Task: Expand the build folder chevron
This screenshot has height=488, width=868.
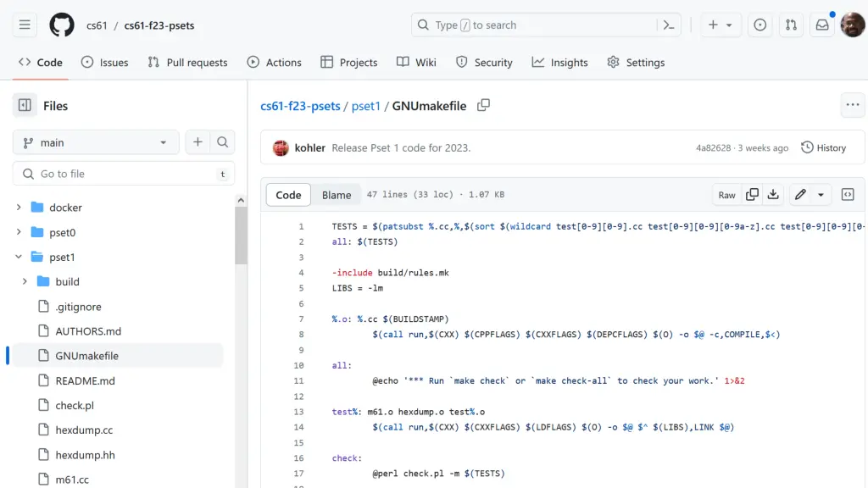Action: (25, 282)
